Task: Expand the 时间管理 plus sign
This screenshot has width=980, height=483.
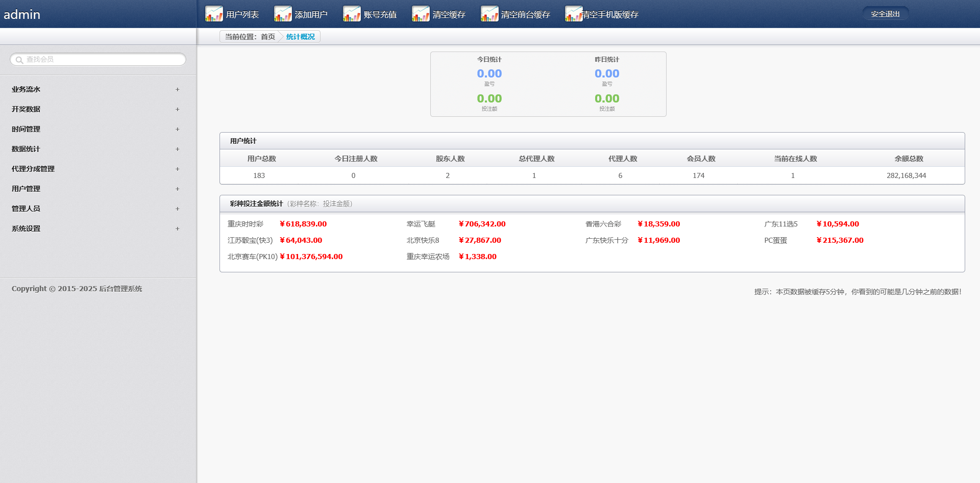Action: tap(177, 129)
